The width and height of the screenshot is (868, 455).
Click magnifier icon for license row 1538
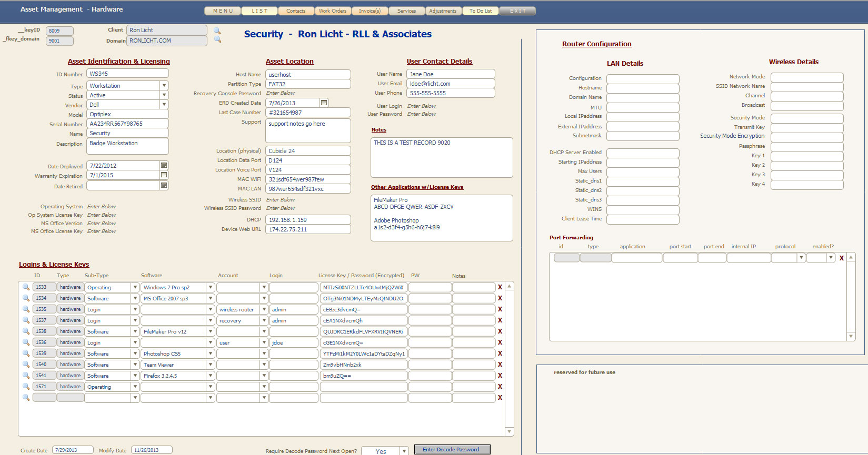(x=26, y=331)
